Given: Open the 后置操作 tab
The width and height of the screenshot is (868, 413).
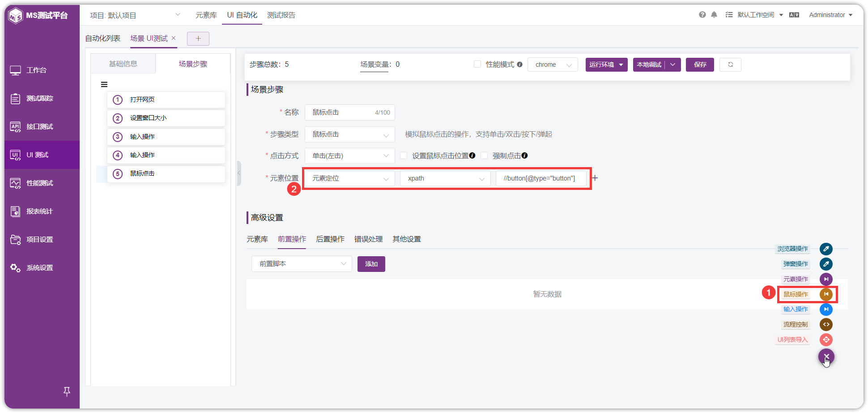Looking at the screenshot, I should click(330, 239).
